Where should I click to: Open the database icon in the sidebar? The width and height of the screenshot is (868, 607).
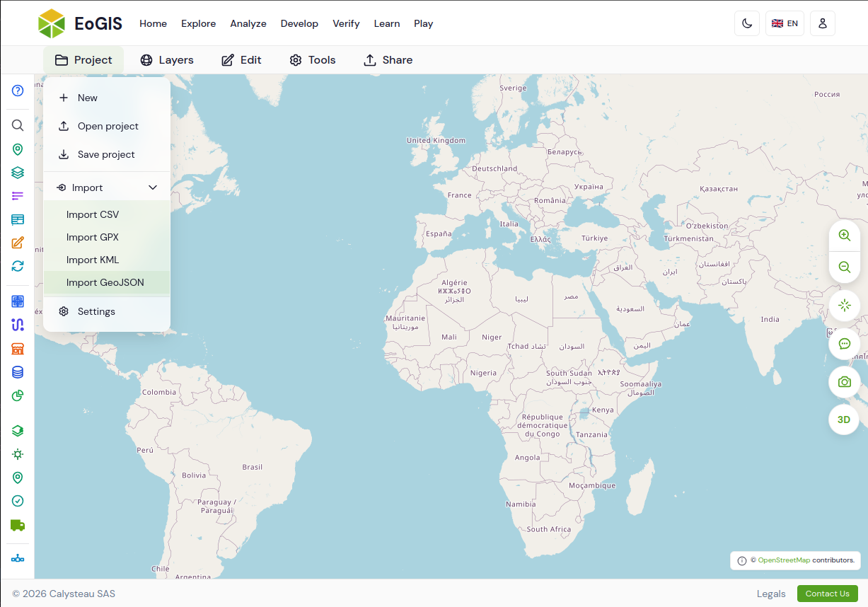[x=18, y=371]
